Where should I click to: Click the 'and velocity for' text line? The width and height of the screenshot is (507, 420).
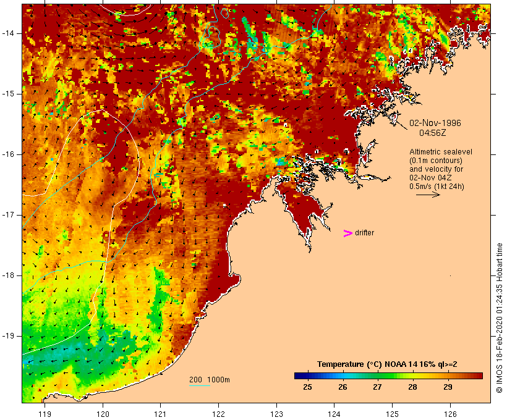(436, 169)
